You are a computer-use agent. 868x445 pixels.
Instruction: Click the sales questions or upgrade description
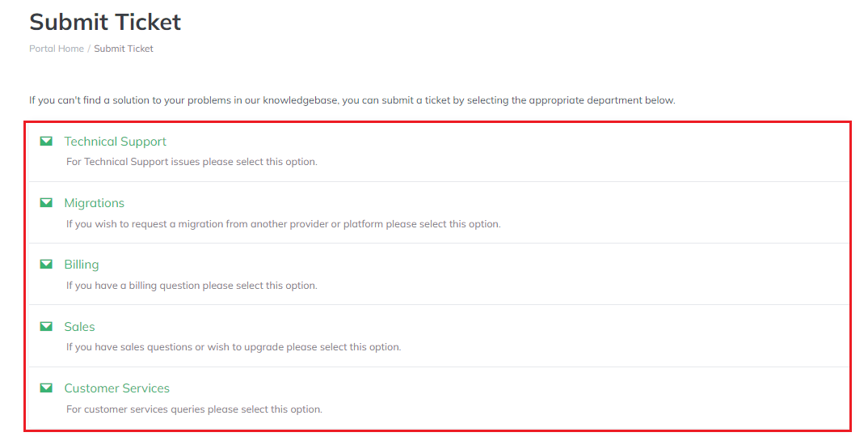coord(233,347)
